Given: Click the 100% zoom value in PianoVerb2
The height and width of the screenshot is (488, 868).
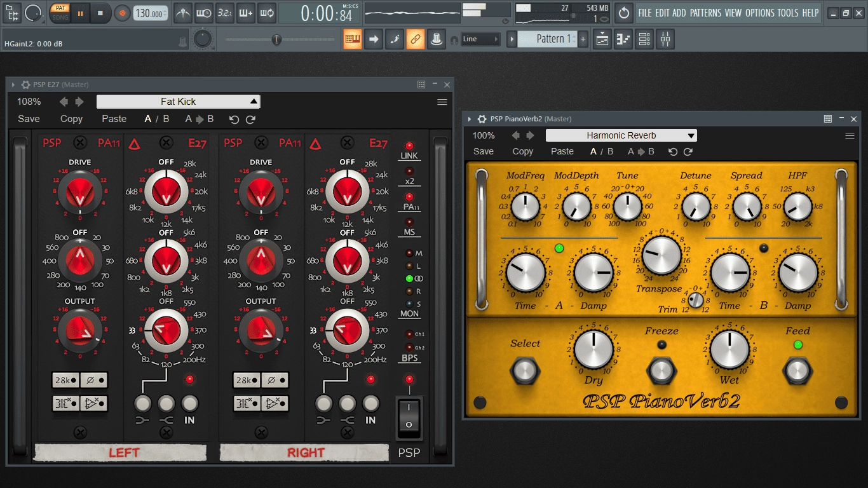Looking at the screenshot, I should point(484,135).
